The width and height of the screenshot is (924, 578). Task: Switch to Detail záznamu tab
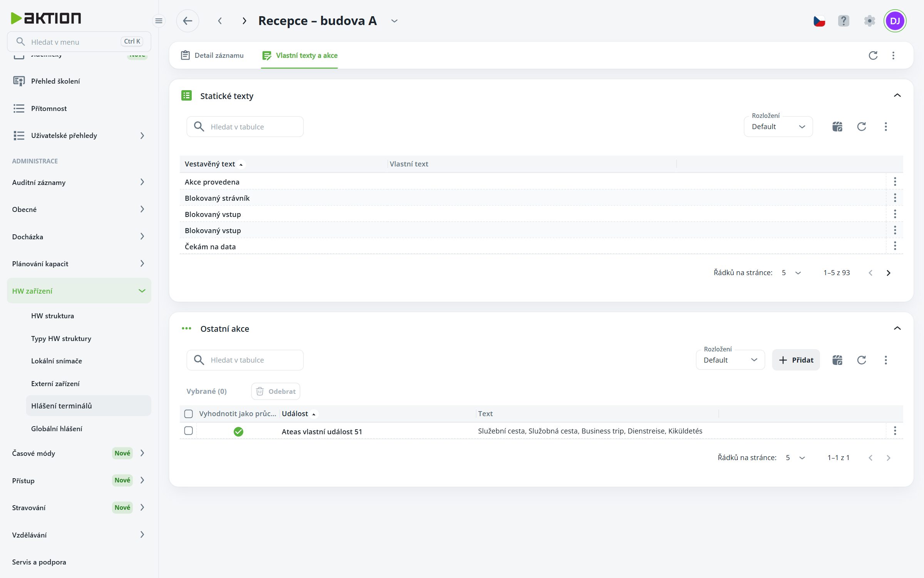212,55
